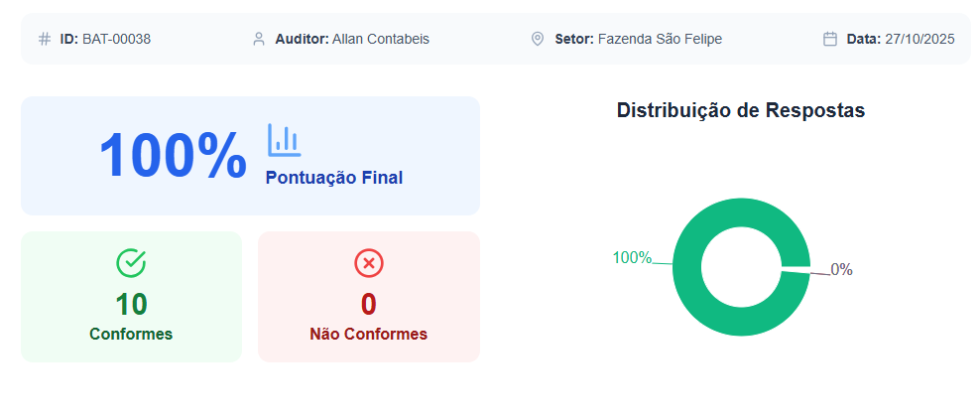Click the Fazenda São Felipe sector text

point(660,39)
